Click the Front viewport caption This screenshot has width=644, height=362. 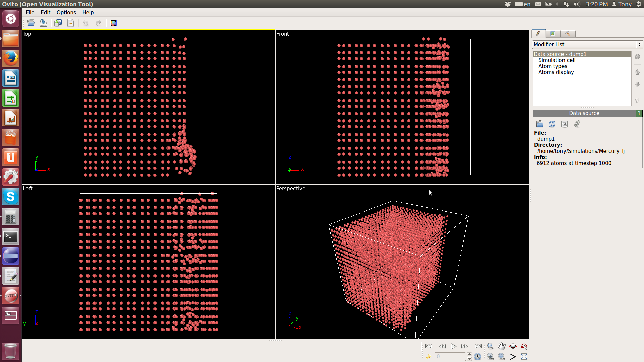pos(282,34)
